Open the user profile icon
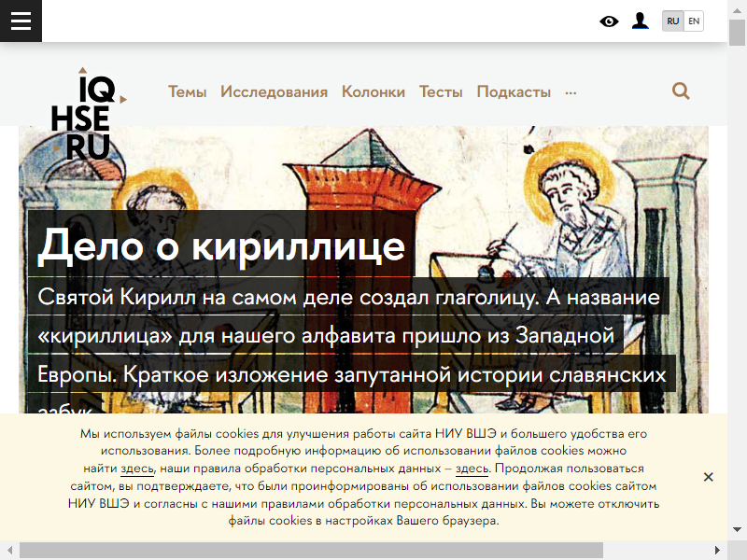This screenshot has width=747, height=560. click(640, 21)
